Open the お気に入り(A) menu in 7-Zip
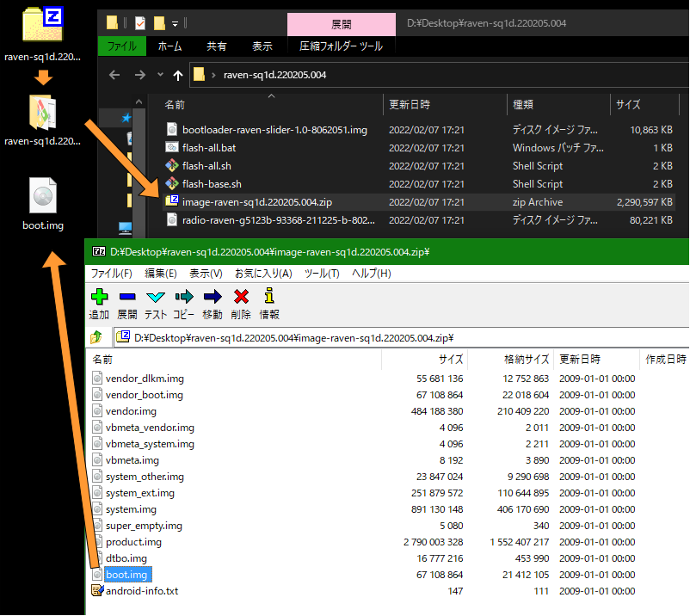 pyautogui.click(x=263, y=274)
